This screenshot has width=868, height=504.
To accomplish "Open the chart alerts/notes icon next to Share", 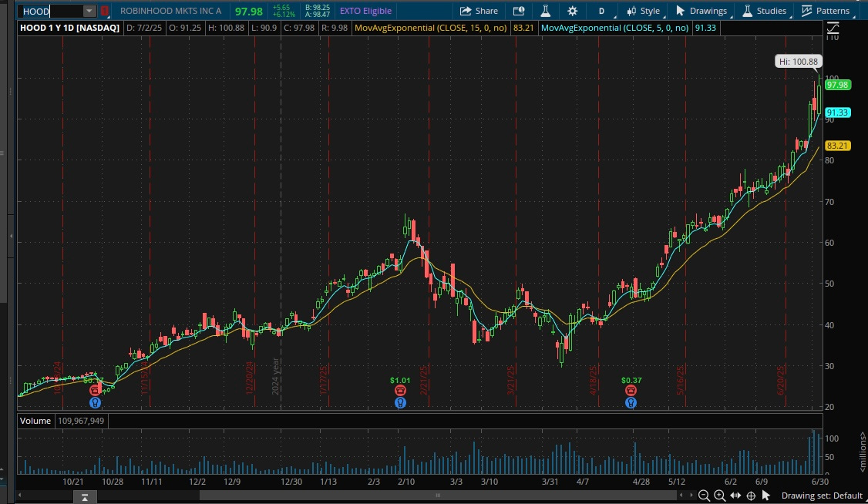I will coord(519,11).
